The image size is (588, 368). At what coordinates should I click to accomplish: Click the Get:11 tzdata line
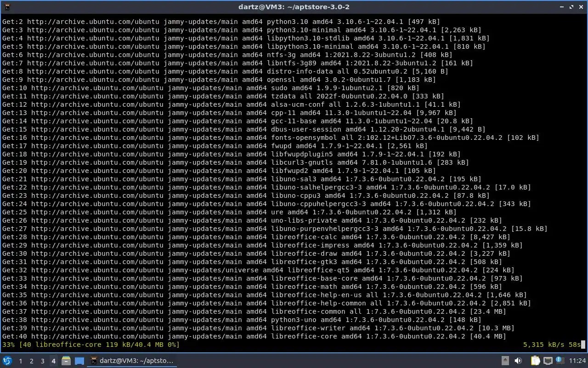(223, 96)
